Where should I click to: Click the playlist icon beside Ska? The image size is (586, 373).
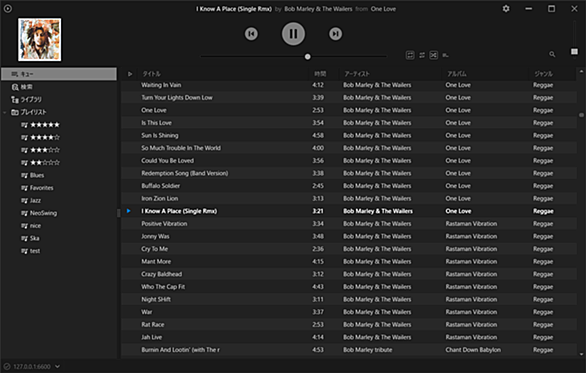tap(24, 238)
